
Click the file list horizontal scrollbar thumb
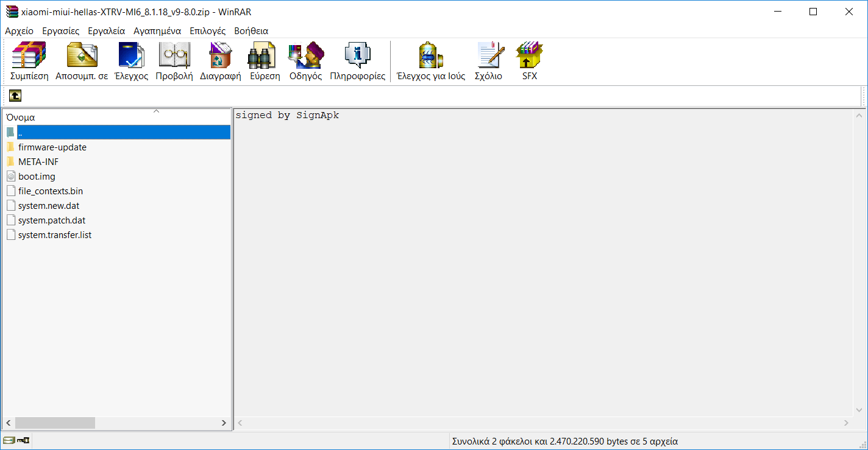pos(55,423)
